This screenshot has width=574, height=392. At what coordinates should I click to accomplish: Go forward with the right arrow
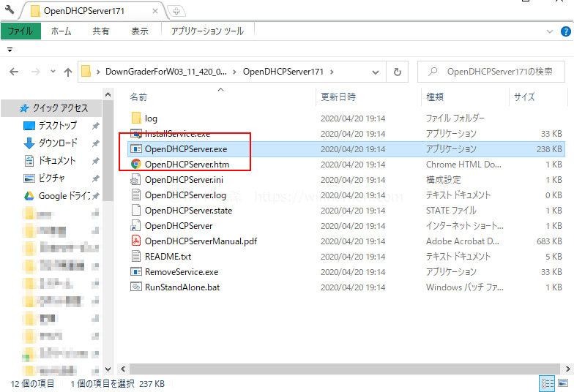click(35, 72)
